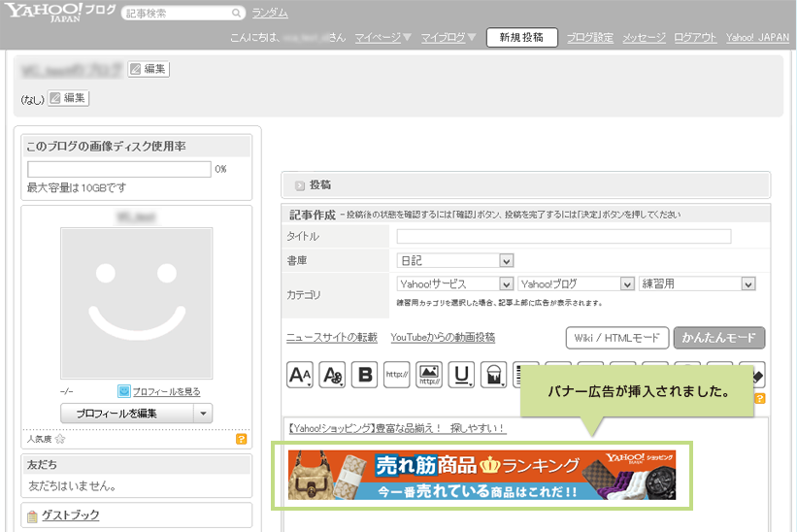Click the プロフィールを編集 button
797x532 pixels.
[x=127, y=414]
